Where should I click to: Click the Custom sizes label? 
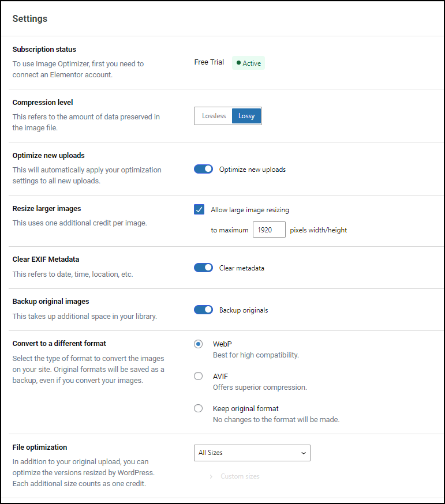click(x=240, y=476)
